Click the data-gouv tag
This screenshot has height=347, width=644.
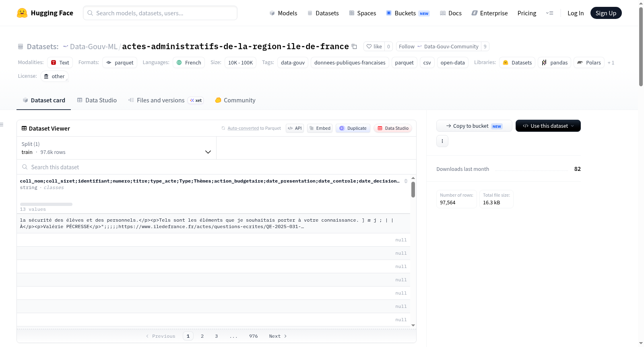click(x=293, y=62)
